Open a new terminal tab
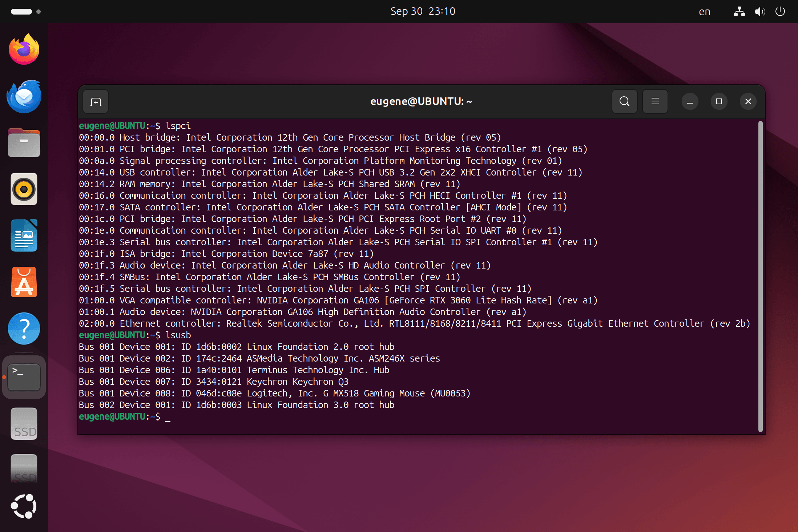The width and height of the screenshot is (798, 532). tap(96, 102)
